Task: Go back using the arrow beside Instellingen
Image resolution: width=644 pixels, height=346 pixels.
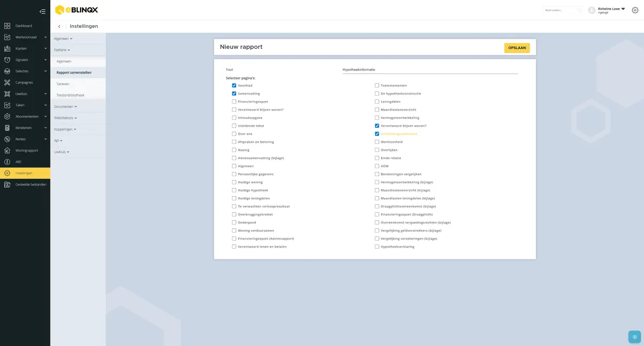Action: [x=59, y=26]
